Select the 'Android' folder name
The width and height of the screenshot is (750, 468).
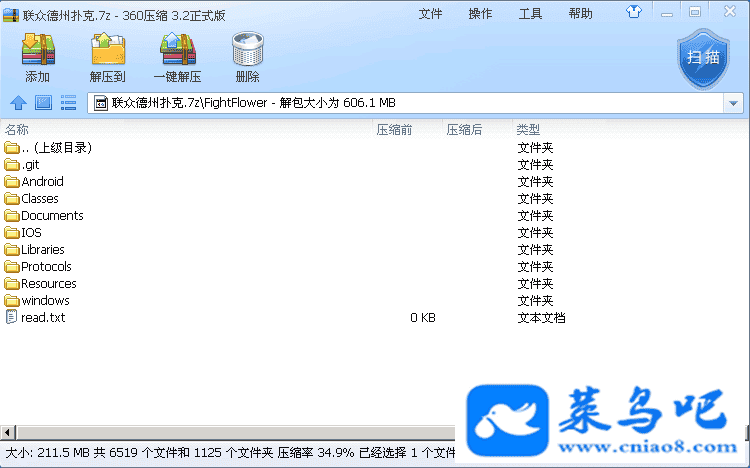coord(43,182)
